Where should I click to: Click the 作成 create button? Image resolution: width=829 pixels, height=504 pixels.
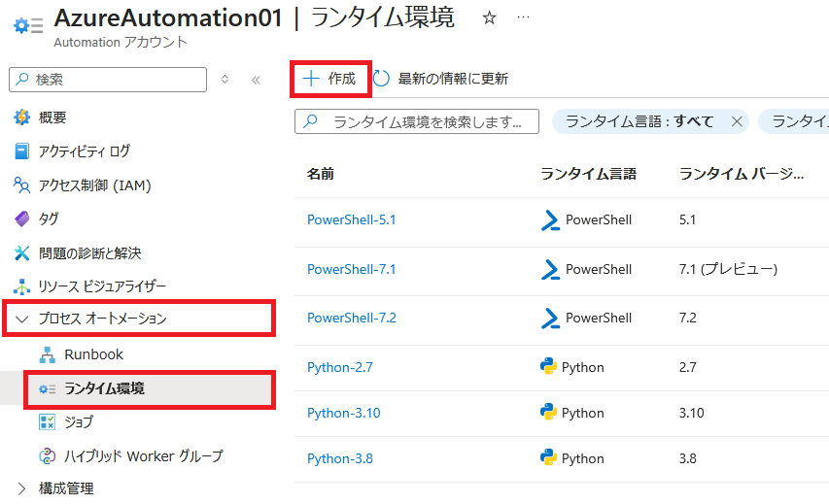tap(330, 79)
